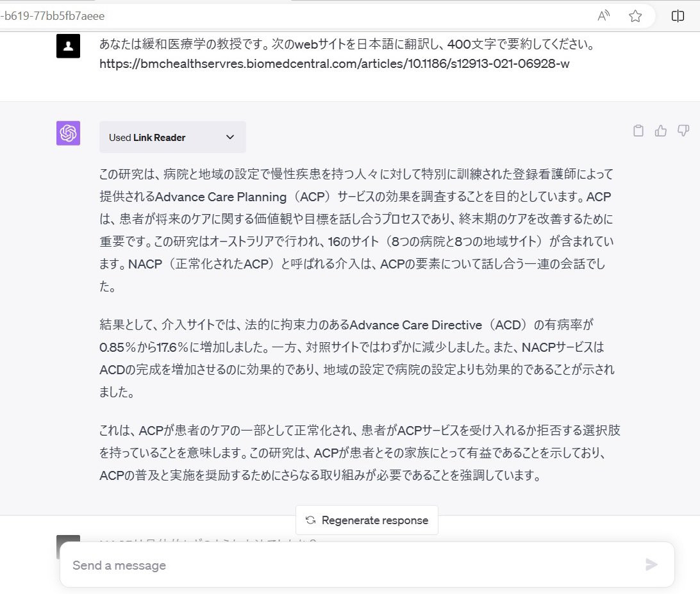Expand the Used Link Reader dropdown

[172, 137]
